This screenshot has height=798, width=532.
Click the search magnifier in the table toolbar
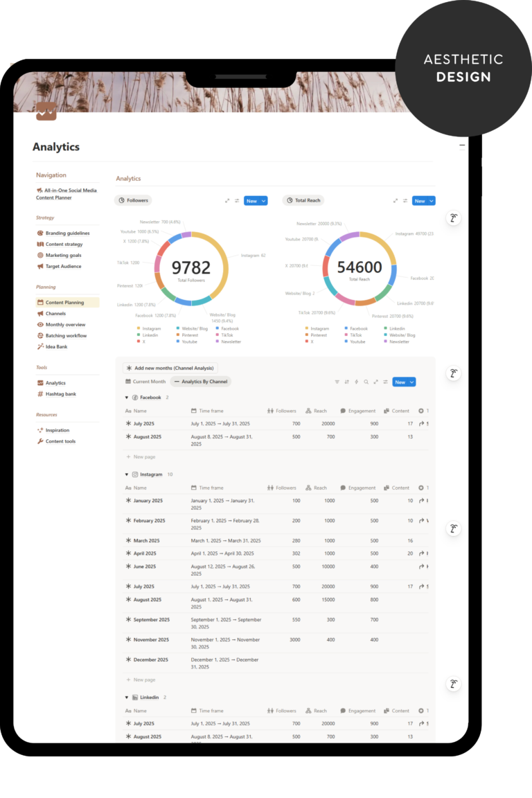coord(366,382)
